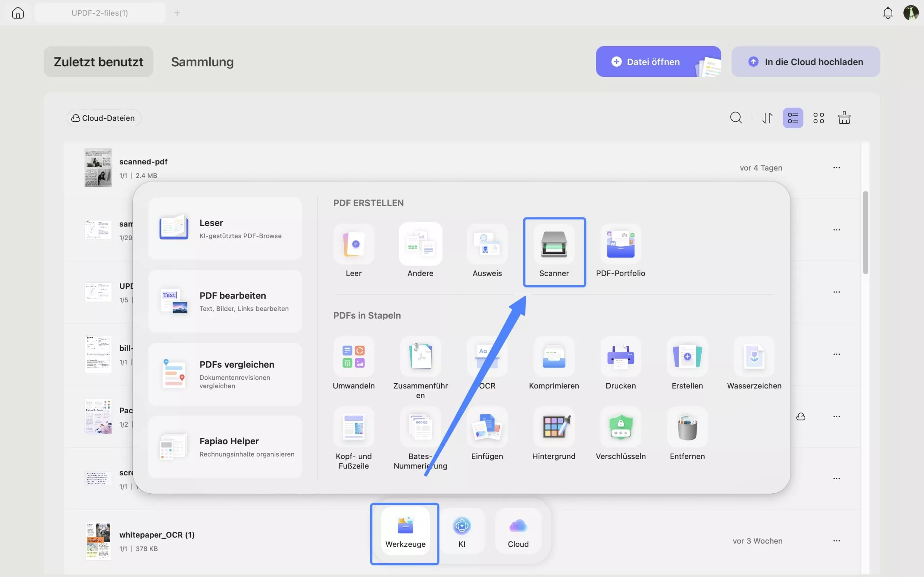Choose the Verschlüsseln tool
Screen dimensions: 924x577
pos(620,427)
